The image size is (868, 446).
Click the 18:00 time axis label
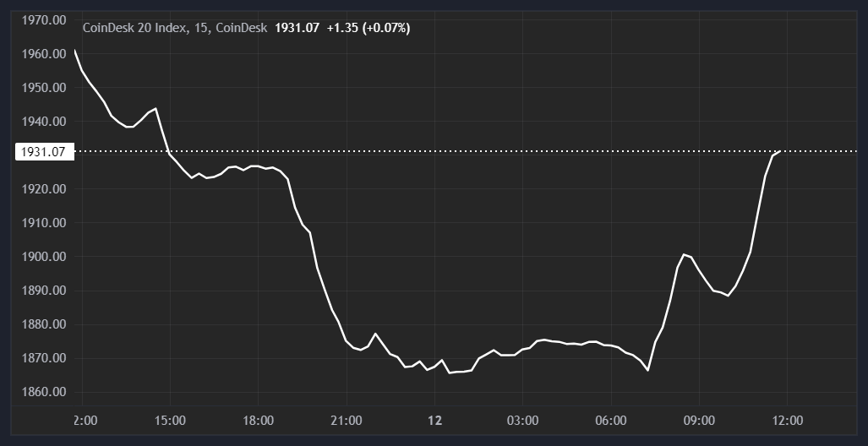(x=258, y=421)
